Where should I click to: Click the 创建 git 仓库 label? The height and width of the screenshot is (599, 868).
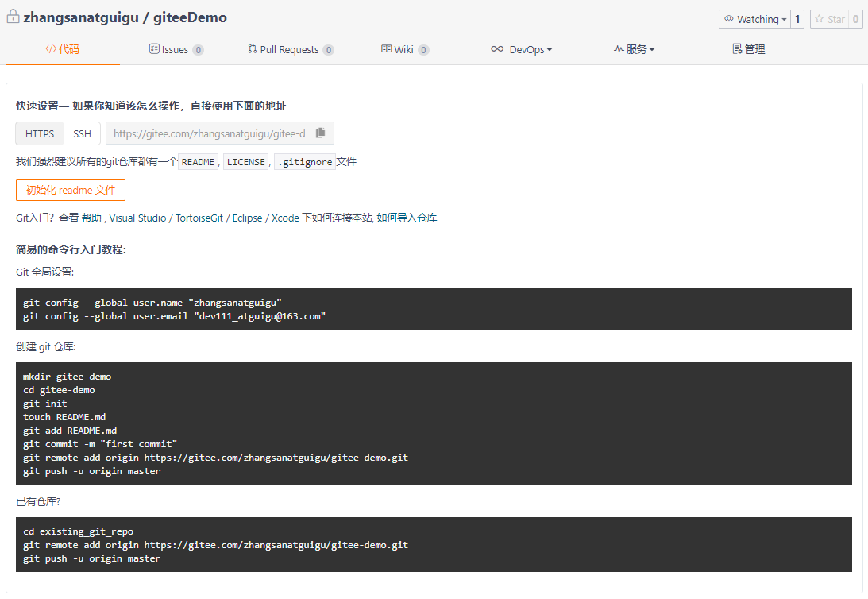(45, 346)
